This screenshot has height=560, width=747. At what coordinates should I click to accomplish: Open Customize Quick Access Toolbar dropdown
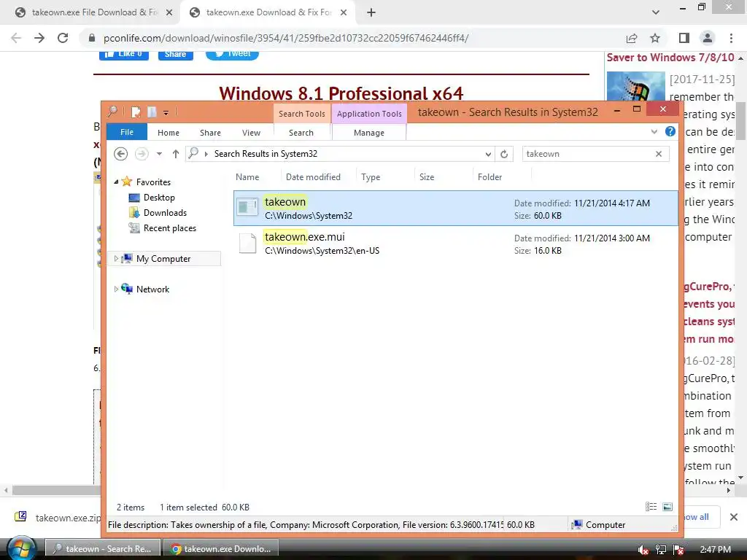coord(166,113)
